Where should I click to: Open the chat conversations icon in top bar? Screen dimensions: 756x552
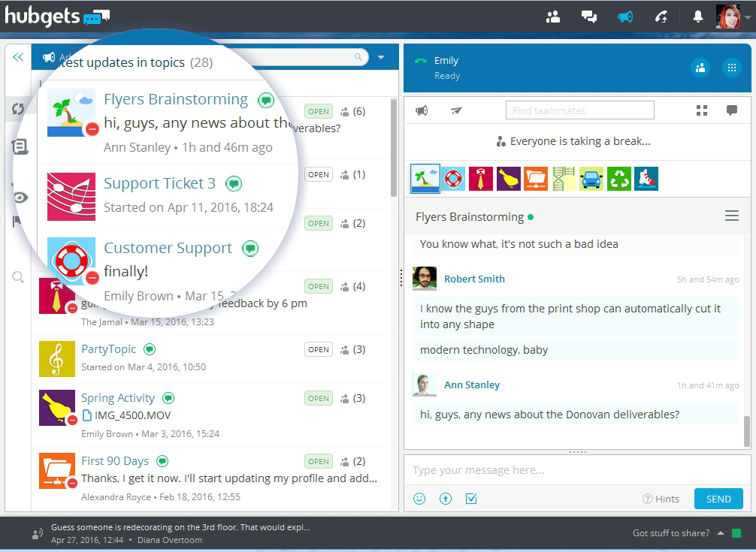pyautogui.click(x=588, y=17)
